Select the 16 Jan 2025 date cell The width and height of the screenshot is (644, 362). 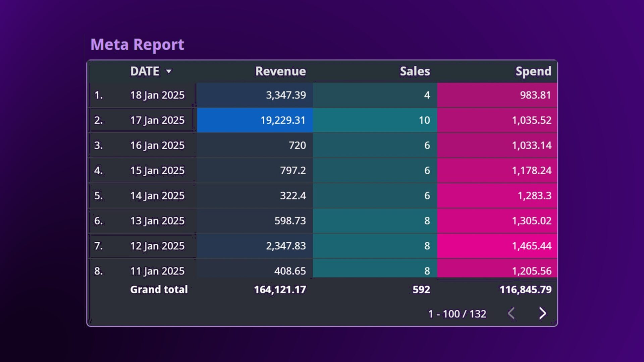point(157,145)
